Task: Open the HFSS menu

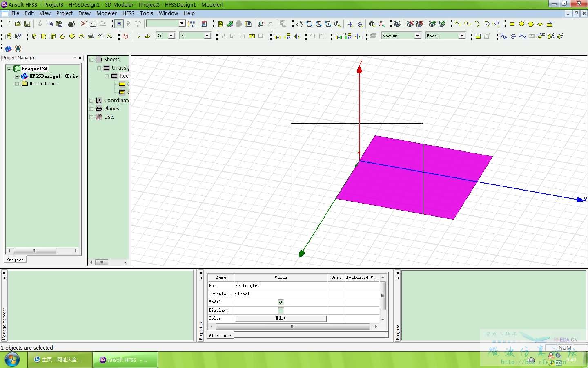Action: [128, 13]
